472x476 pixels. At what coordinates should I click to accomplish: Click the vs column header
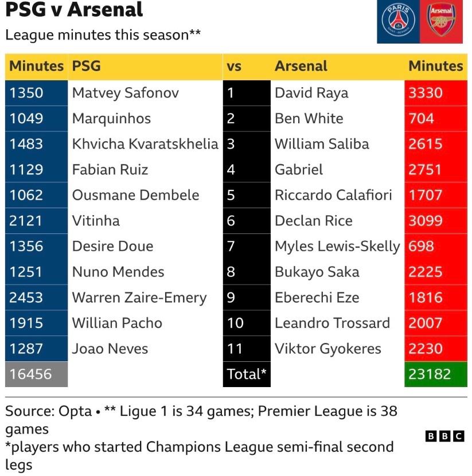pos(234,67)
